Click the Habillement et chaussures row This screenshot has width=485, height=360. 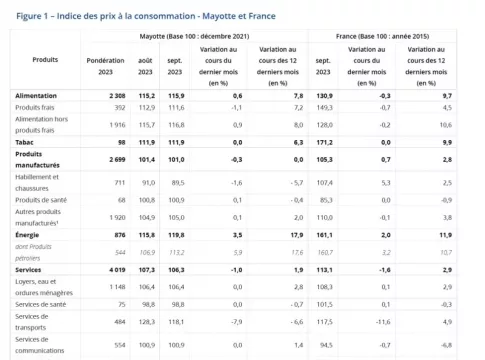click(x=233, y=183)
